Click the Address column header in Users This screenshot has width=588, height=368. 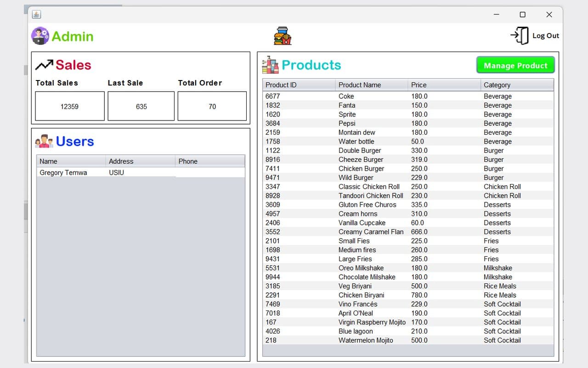(141, 161)
